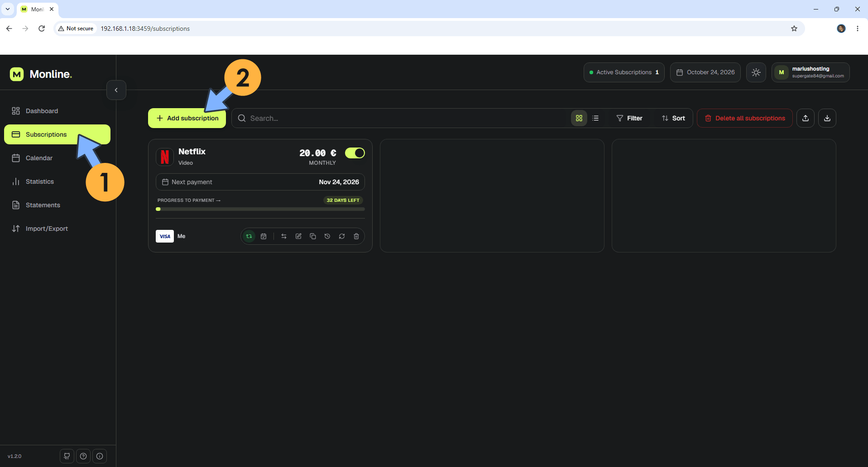
Task: Open the mariushosting account menu
Action: [810, 72]
